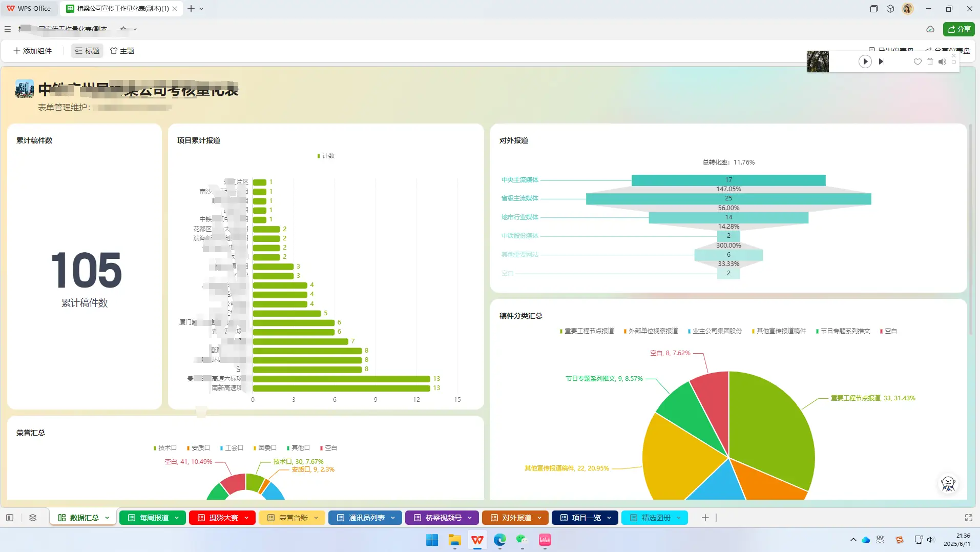Click the cloud sync status icon

pos(930,29)
